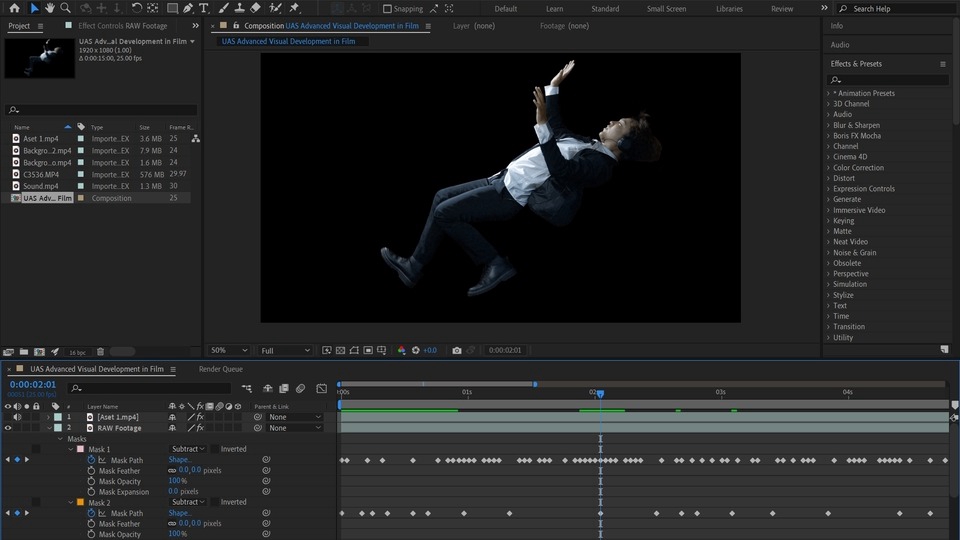Viewport: 960px width, 540px height.
Task: Delete selected item with the trash icon
Action: coord(101,352)
